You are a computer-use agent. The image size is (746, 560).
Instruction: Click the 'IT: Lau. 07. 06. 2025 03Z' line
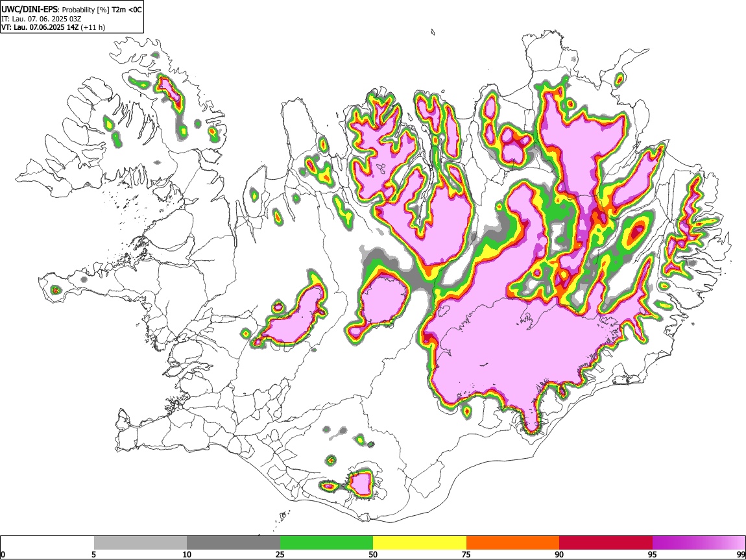tap(41, 19)
